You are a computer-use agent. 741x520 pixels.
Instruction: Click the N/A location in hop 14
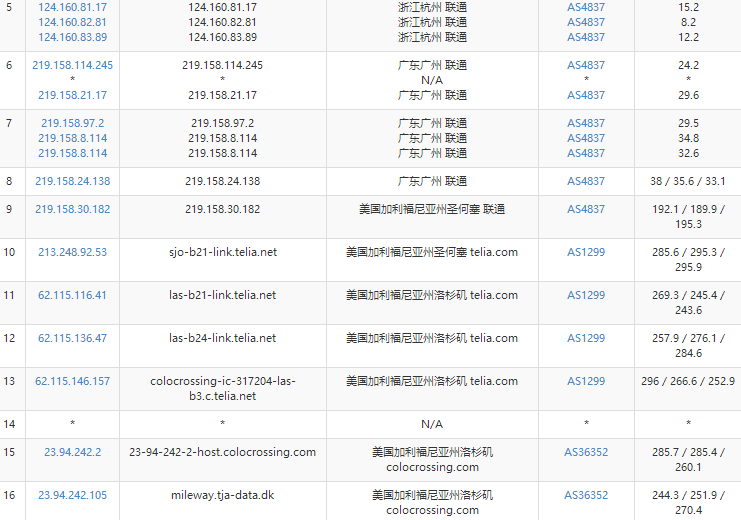click(432, 425)
